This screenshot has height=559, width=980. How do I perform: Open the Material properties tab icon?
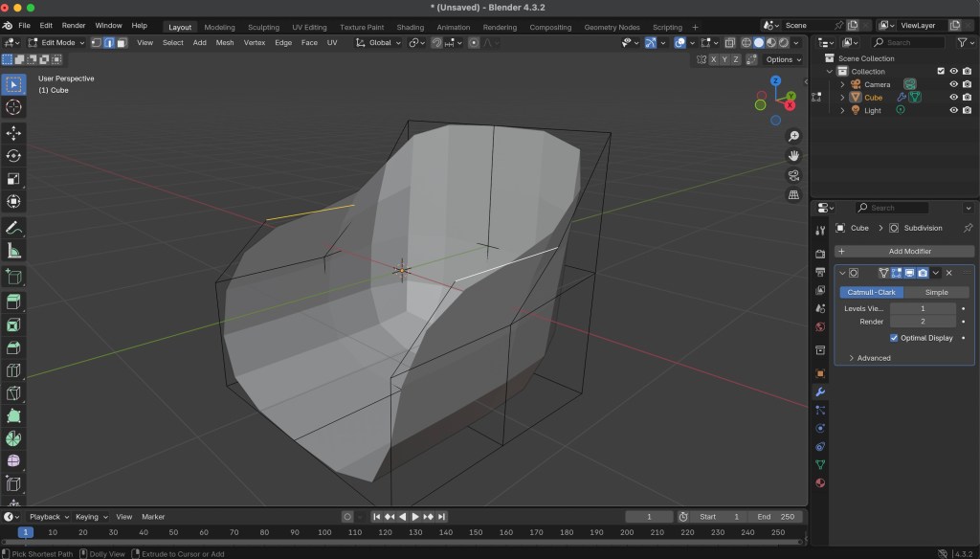(820, 481)
